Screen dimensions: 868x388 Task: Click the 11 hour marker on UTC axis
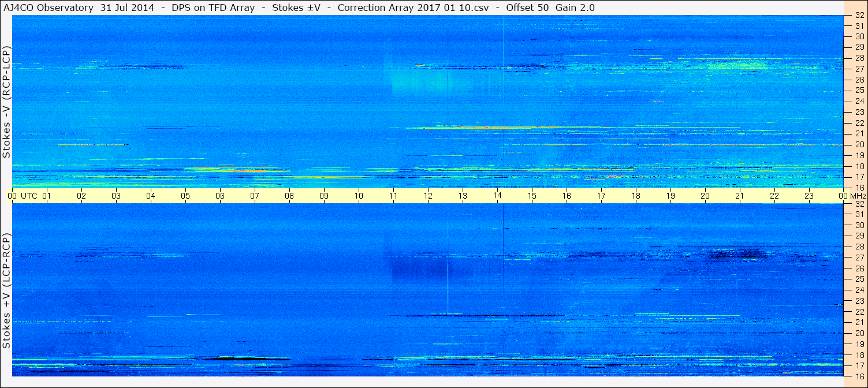click(393, 196)
